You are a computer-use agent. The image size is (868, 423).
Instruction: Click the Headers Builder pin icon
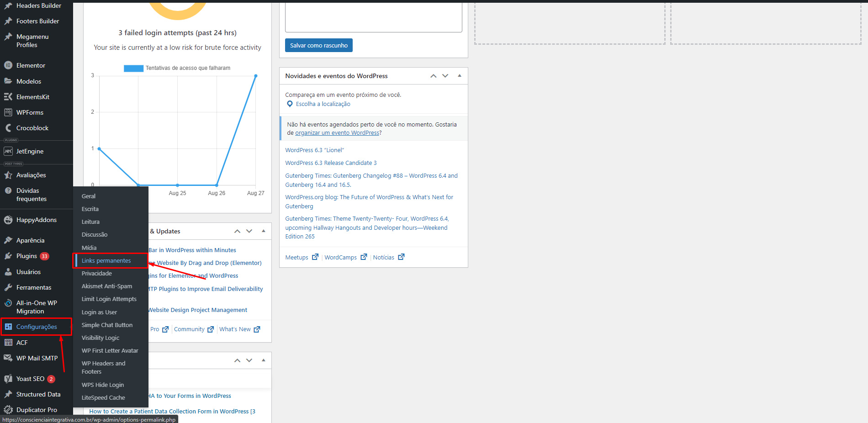click(x=8, y=5)
